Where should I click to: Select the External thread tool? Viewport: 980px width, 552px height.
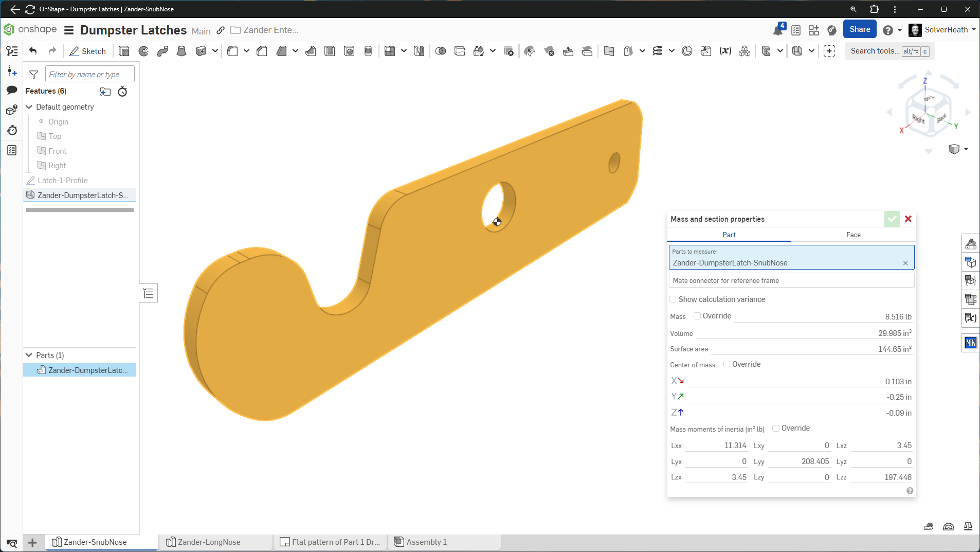[x=368, y=51]
